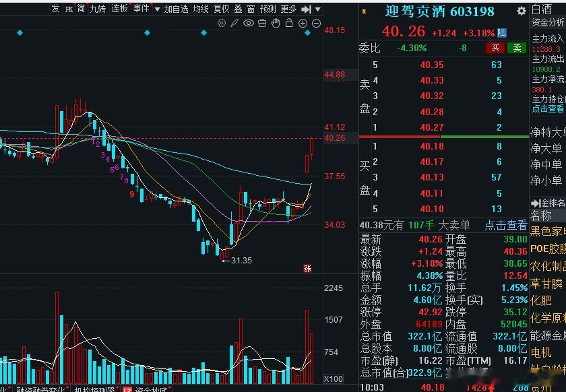
Task: Click 跌停 value 35.12
Action: pyautogui.click(x=515, y=312)
